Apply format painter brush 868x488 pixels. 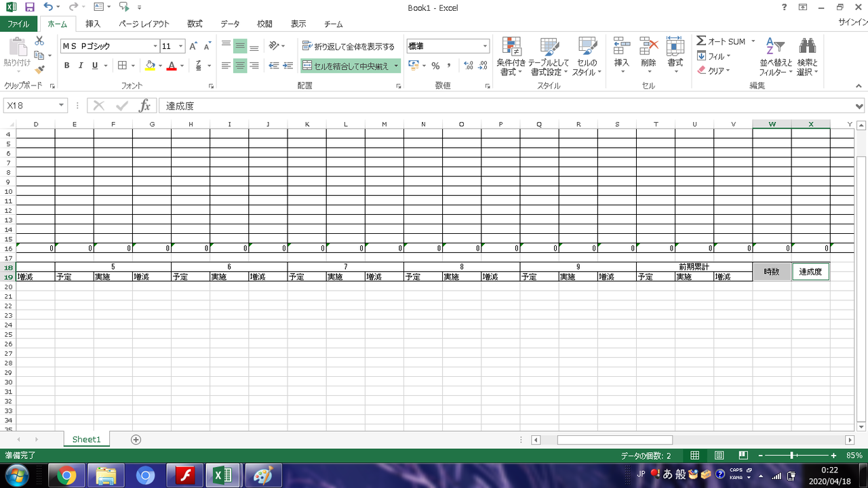39,69
